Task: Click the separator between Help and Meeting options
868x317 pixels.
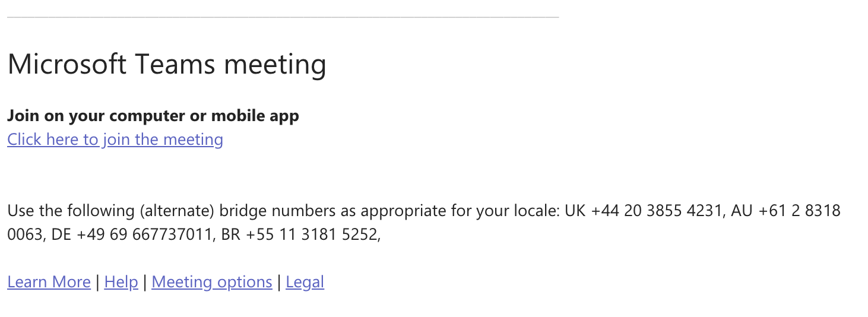Action: (145, 282)
